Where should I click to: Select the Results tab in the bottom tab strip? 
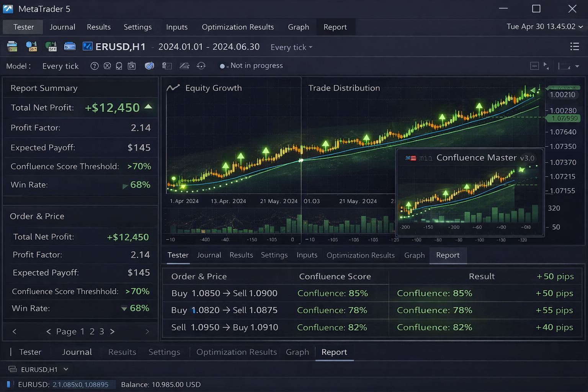(122, 352)
